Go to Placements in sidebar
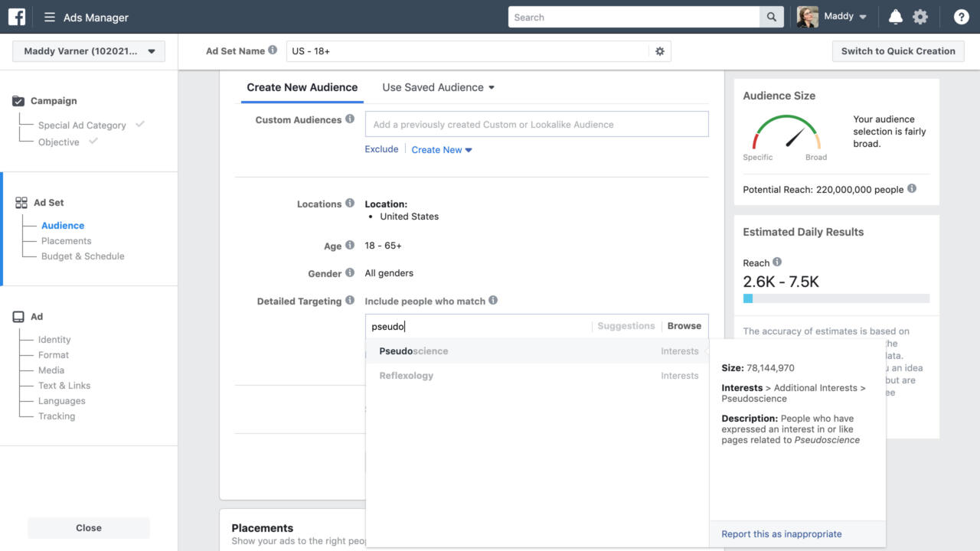 coord(67,241)
